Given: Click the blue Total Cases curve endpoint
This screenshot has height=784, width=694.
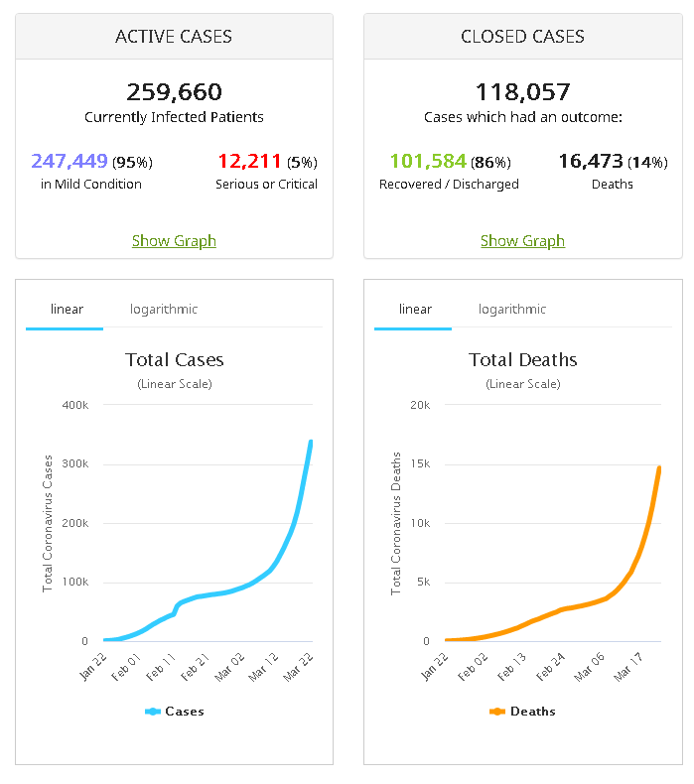Looking at the screenshot, I should [x=311, y=442].
